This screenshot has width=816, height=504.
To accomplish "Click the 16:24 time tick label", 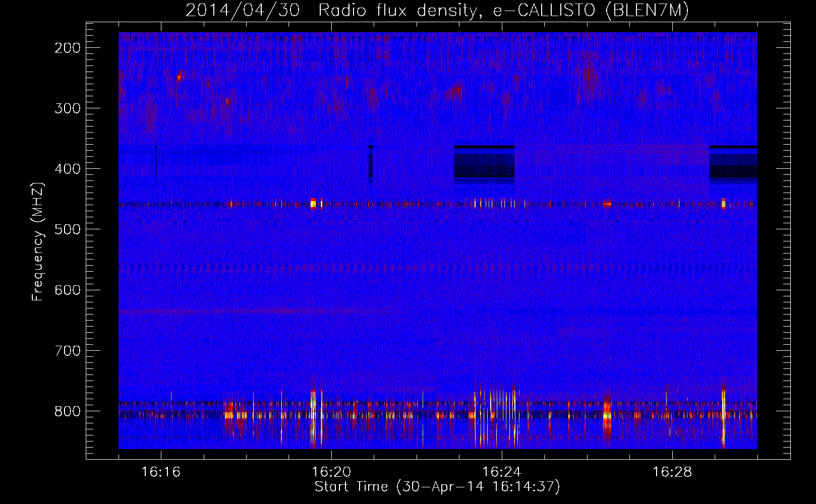I will tap(502, 472).
